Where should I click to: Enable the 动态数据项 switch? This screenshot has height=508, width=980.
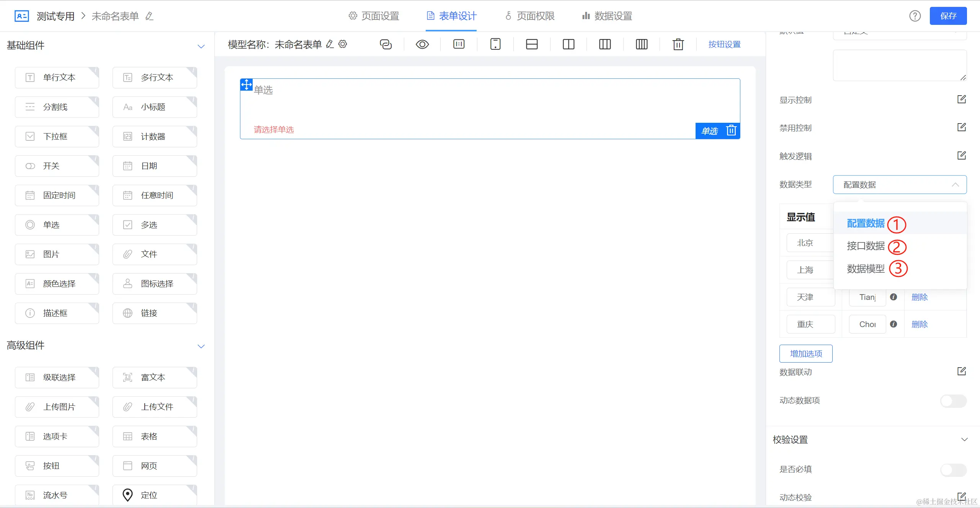click(x=953, y=401)
